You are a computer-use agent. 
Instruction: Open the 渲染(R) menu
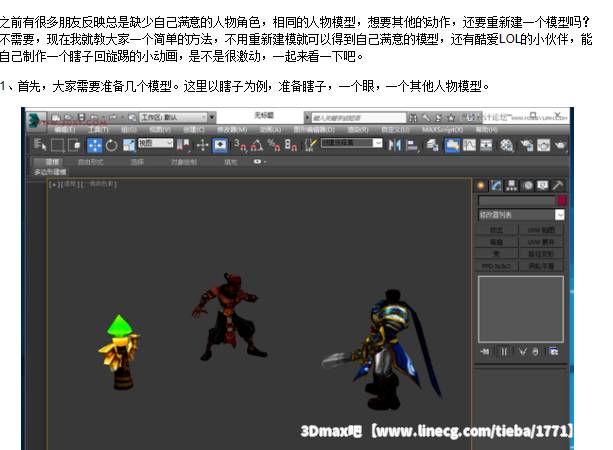[x=358, y=130]
